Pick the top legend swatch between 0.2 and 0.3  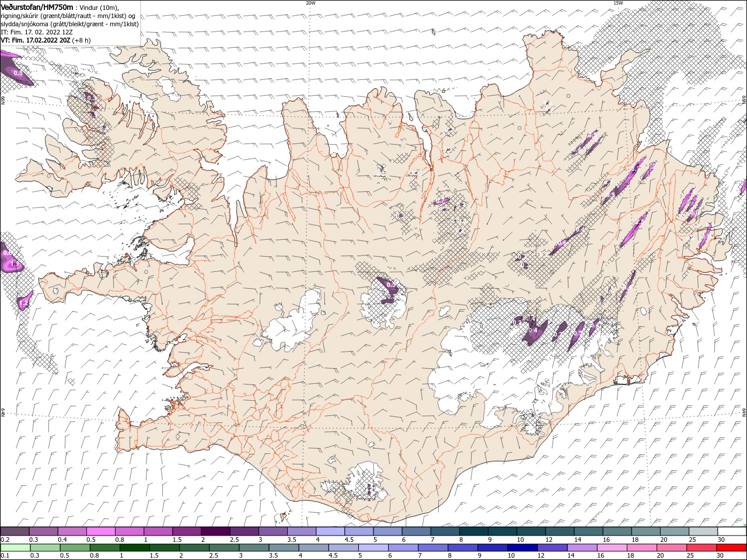tap(15, 531)
